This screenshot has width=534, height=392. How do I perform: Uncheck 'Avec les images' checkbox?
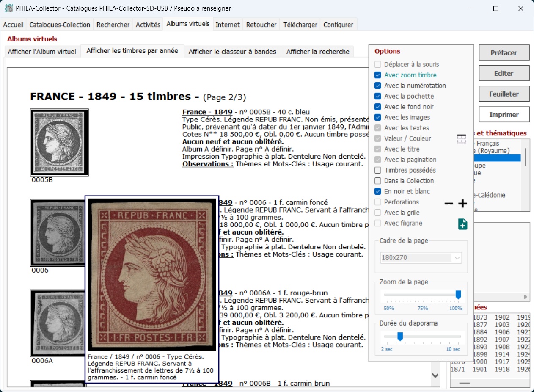coord(378,118)
